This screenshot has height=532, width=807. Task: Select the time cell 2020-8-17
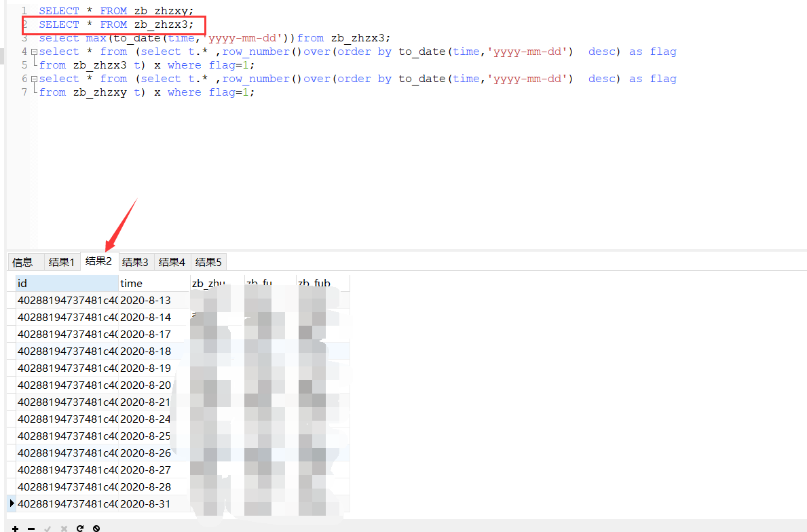[x=154, y=335]
